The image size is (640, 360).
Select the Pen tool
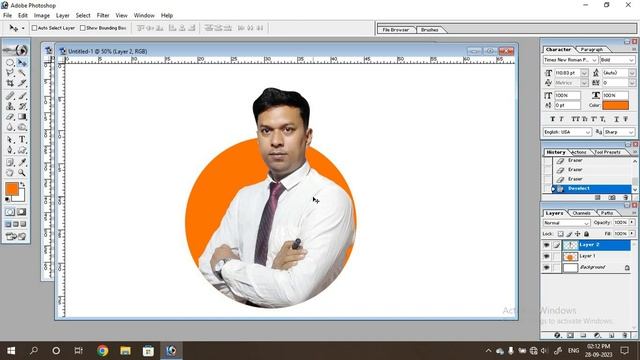[10, 150]
